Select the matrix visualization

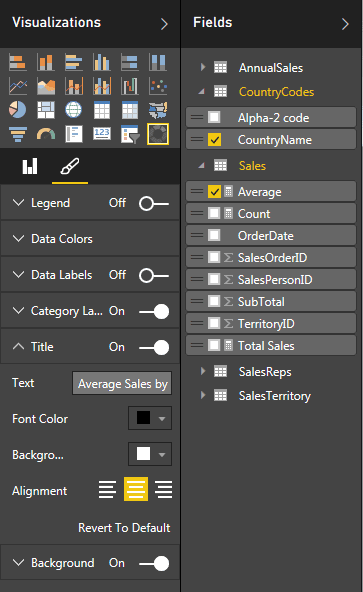tap(130, 110)
